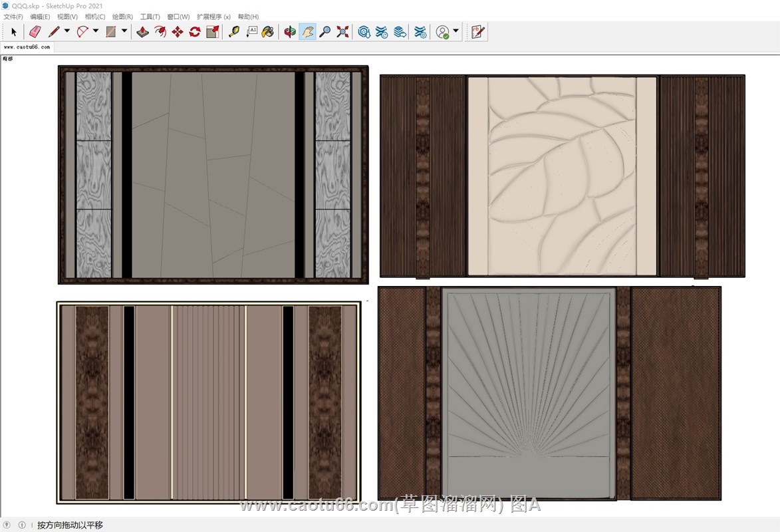Open the 文件(F) menu
The image size is (780, 532).
coord(13,17)
